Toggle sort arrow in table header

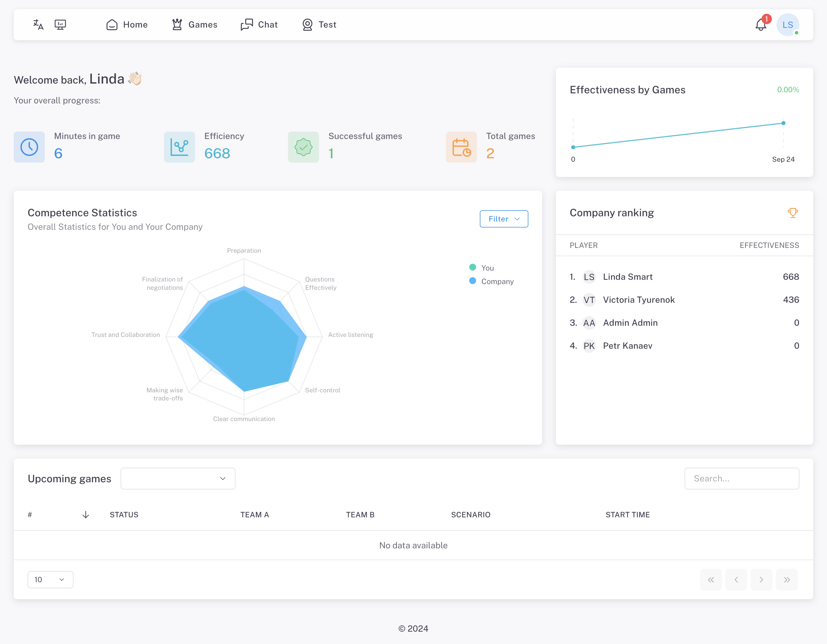tap(86, 514)
